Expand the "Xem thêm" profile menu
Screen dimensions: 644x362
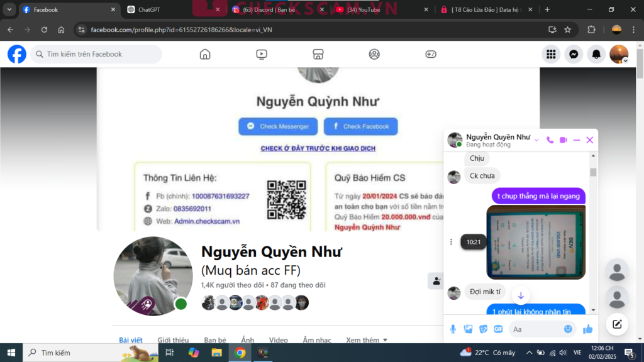click(x=367, y=340)
